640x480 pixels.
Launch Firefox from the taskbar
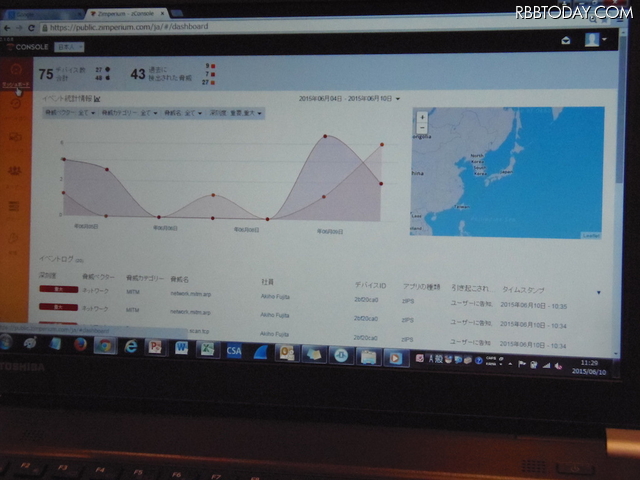pos(80,344)
